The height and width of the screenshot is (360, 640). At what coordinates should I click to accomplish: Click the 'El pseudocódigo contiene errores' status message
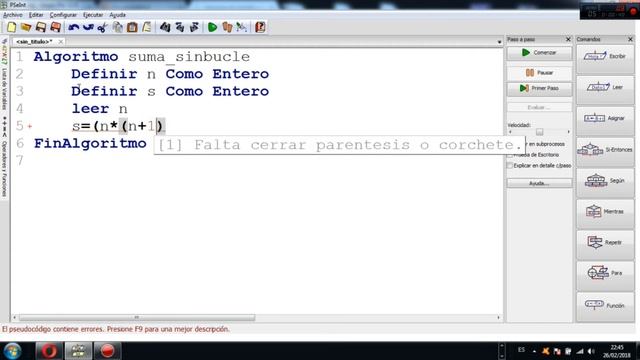pos(116,329)
